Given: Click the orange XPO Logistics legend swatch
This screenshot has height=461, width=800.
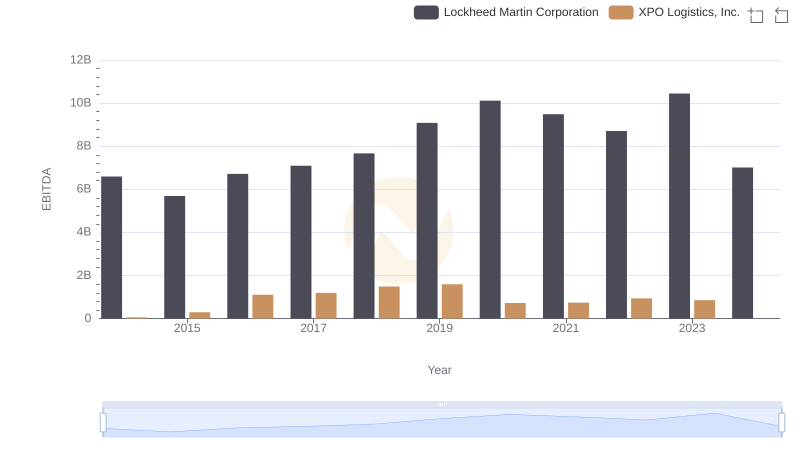Looking at the screenshot, I should 621,12.
